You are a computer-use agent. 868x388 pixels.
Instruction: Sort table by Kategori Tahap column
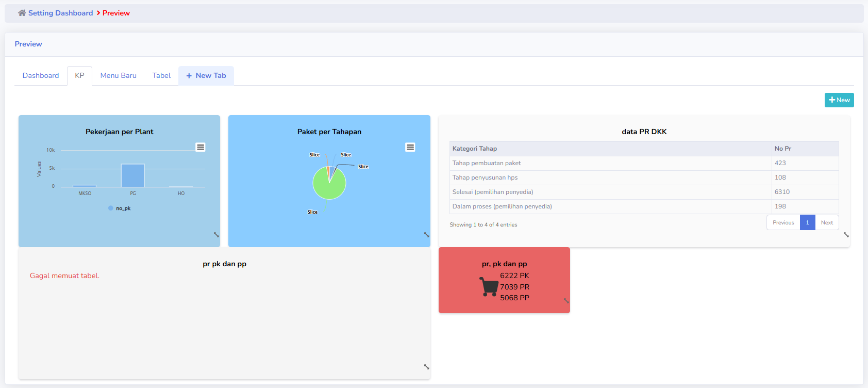coord(475,149)
